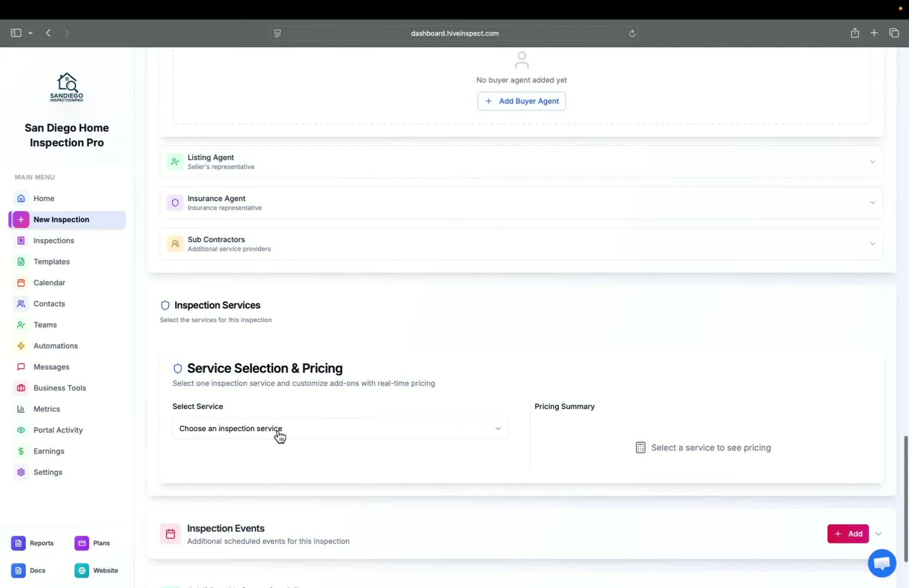Select the Automations lightning icon
The image size is (909, 588).
click(x=21, y=346)
